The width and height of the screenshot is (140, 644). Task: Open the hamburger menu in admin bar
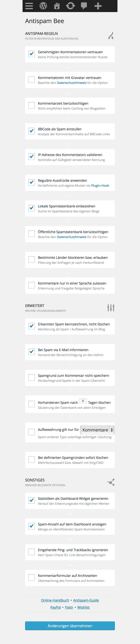coord(29,6)
